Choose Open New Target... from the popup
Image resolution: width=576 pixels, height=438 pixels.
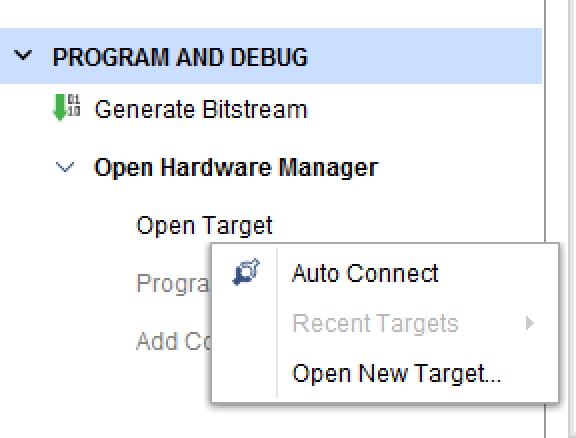[x=396, y=374]
